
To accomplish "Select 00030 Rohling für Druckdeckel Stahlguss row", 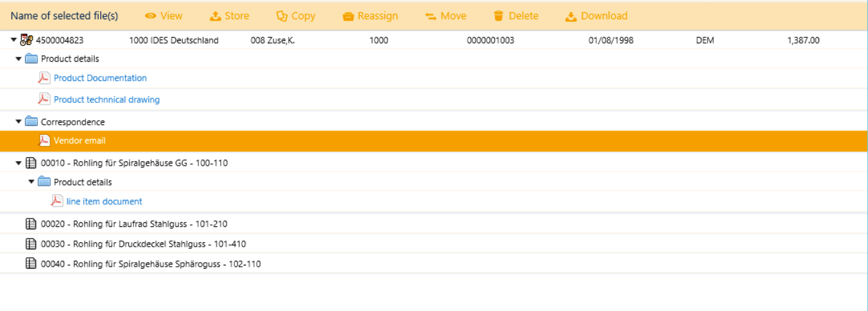I will (x=143, y=244).
